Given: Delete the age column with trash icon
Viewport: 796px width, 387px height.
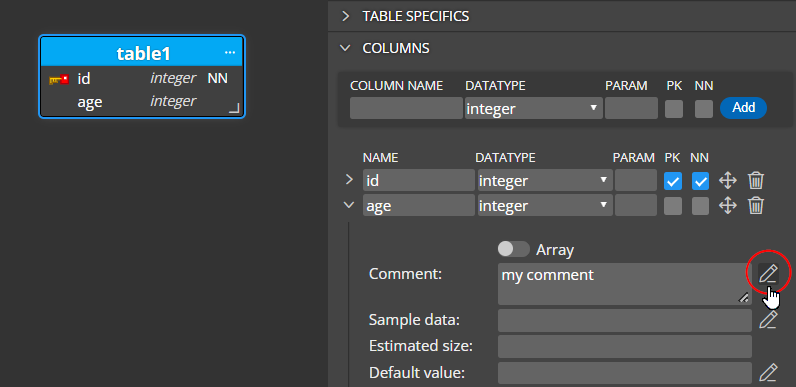Looking at the screenshot, I should [x=755, y=205].
